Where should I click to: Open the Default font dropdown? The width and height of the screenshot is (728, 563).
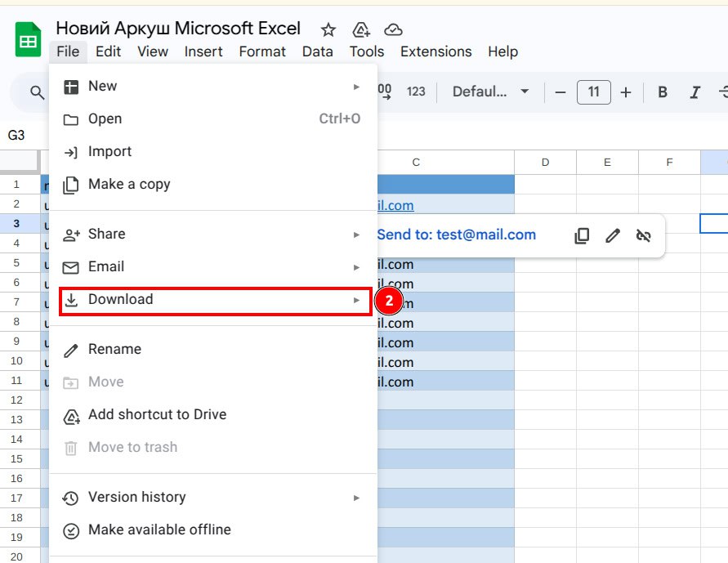pos(491,92)
